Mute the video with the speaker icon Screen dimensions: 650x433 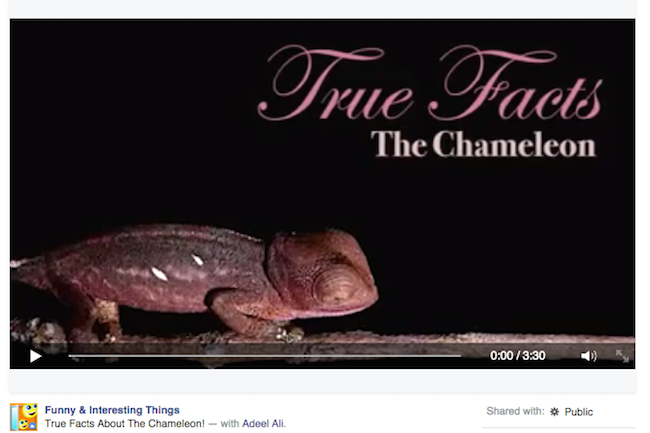coord(588,356)
